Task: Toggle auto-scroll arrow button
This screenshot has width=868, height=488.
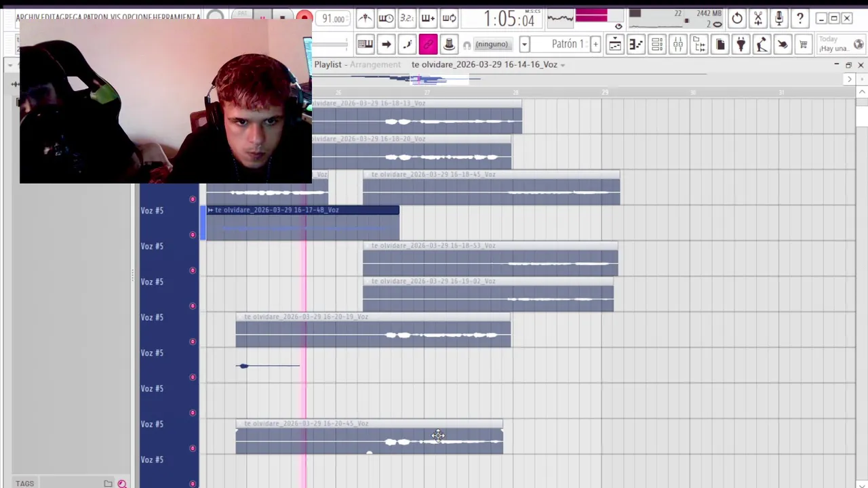Action: (x=386, y=45)
